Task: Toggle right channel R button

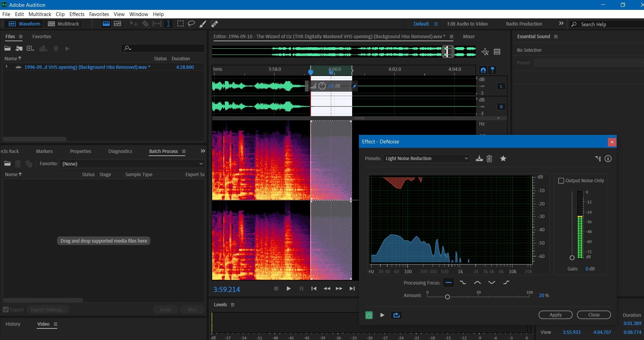Action: (501, 107)
